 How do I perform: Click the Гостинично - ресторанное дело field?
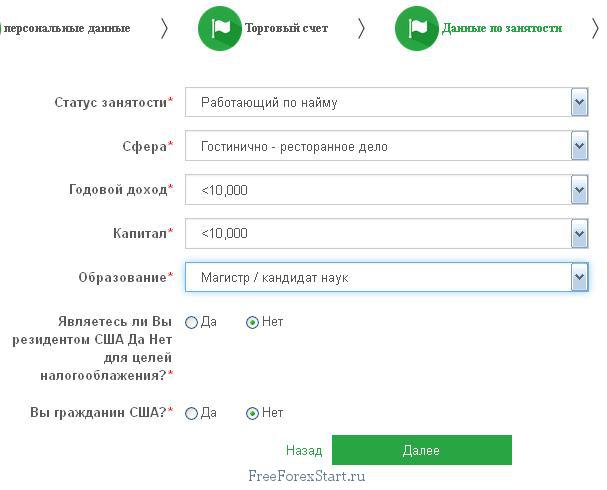[377, 146]
